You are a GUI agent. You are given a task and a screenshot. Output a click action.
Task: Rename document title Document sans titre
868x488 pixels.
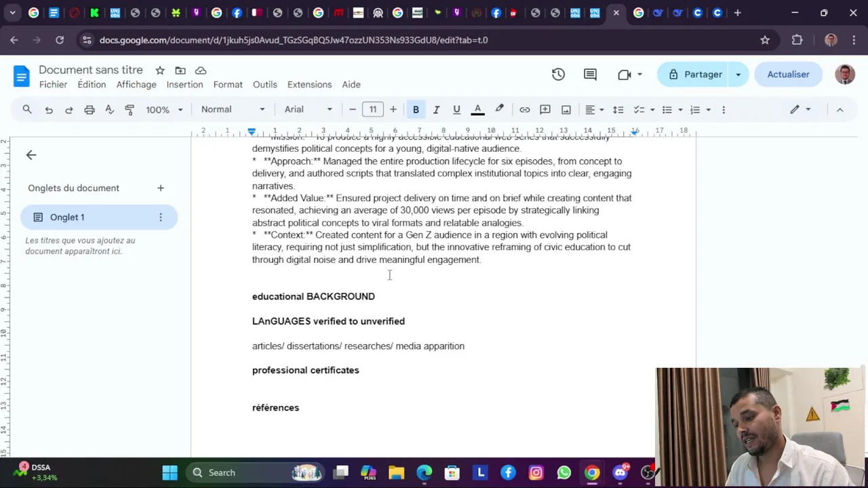(91, 70)
